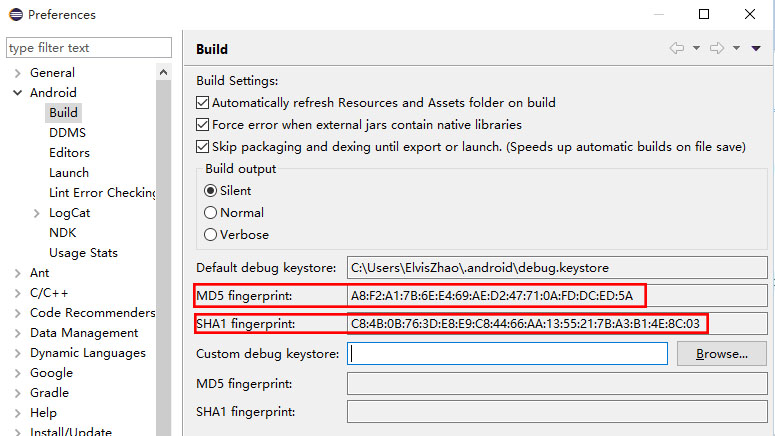Toggle Force error on native libraries
The image size is (775, 436).
click(202, 125)
